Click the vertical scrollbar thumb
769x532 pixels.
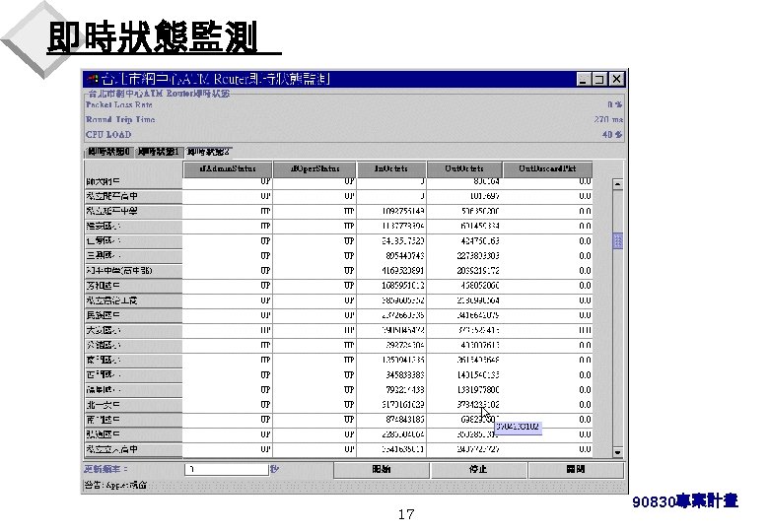(617, 240)
